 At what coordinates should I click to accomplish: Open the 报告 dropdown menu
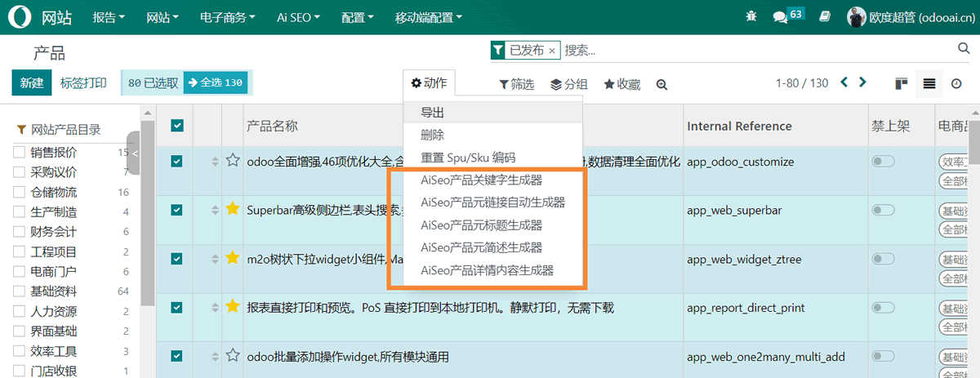click(109, 16)
